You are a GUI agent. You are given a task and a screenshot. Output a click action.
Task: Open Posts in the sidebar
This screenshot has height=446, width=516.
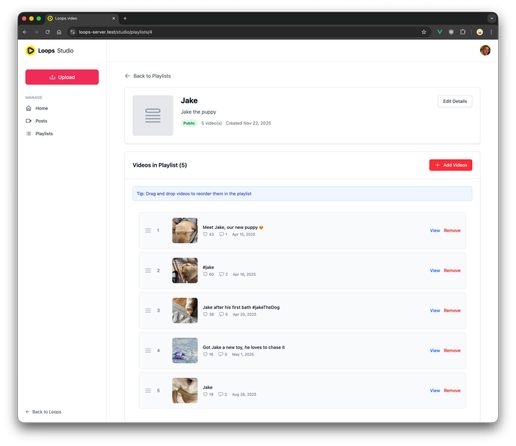tap(41, 121)
